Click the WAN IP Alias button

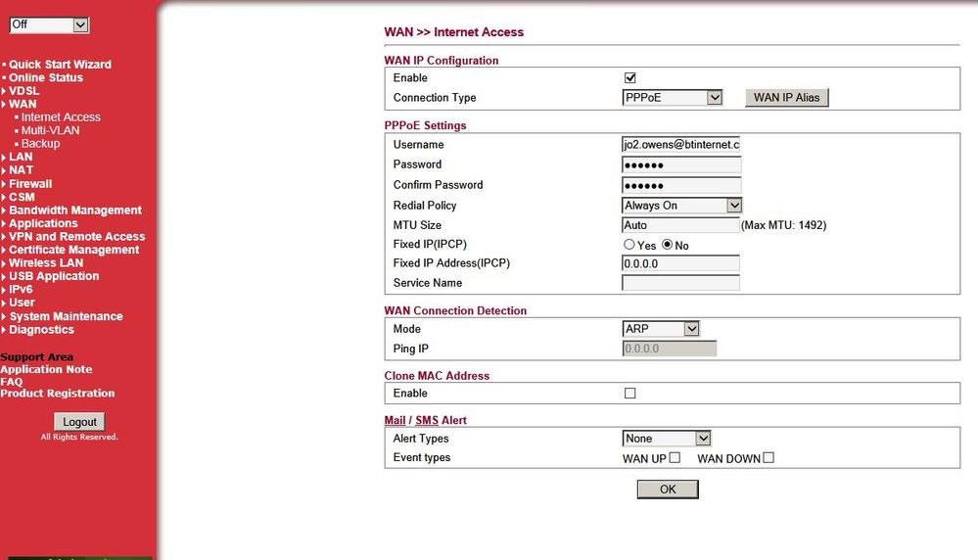[x=786, y=98]
